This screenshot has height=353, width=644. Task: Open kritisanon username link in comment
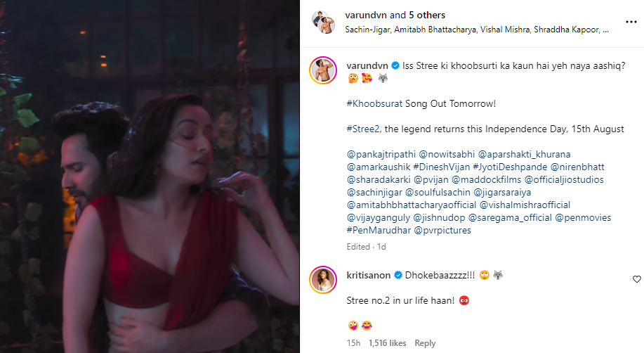point(368,275)
